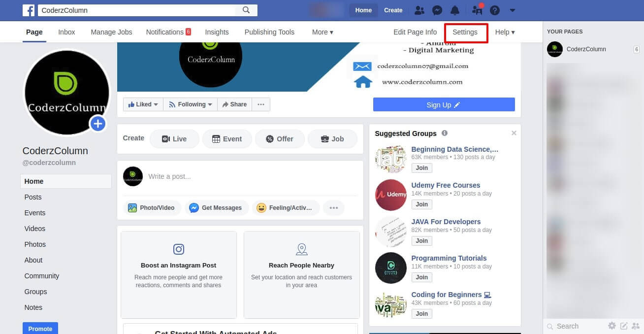Open page Settings

pyautogui.click(x=465, y=32)
